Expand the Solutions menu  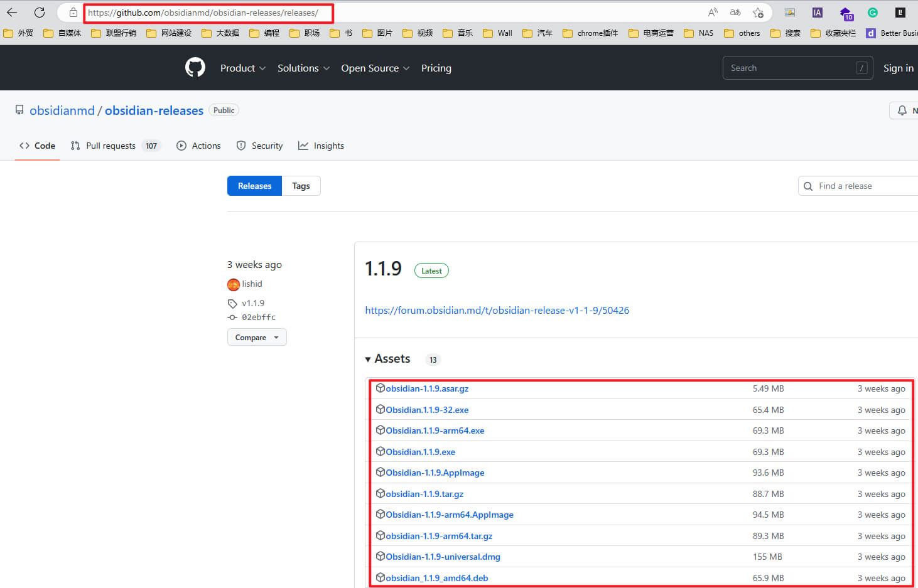coord(304,68)
